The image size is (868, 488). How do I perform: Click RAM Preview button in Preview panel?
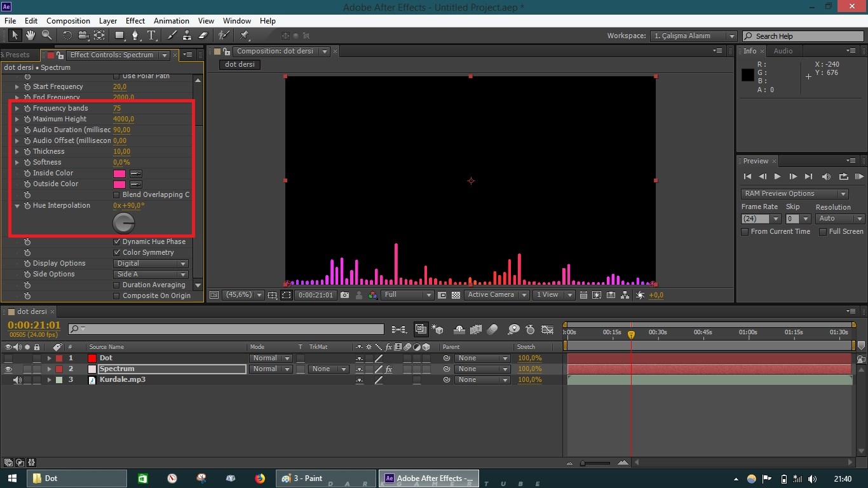[x=859, y=177]
